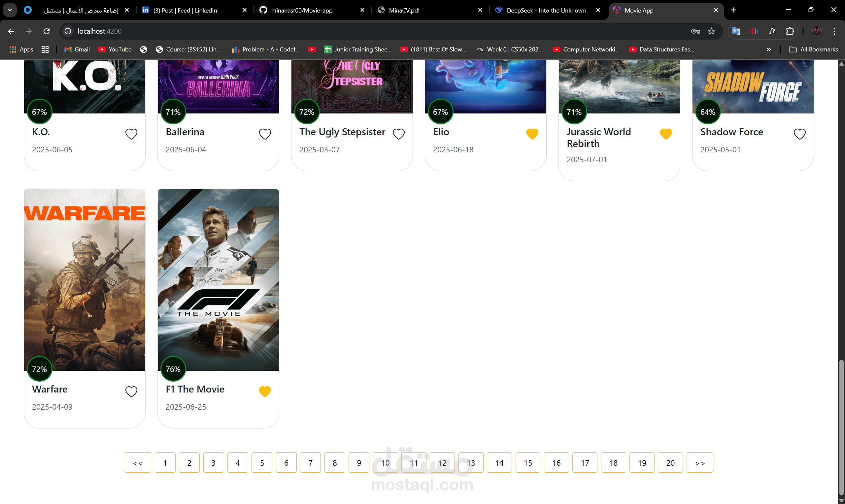845x504 pixels.
Task: Unfavorite Jurassic World Rebirth heart
Action: [x=666, y=134]
